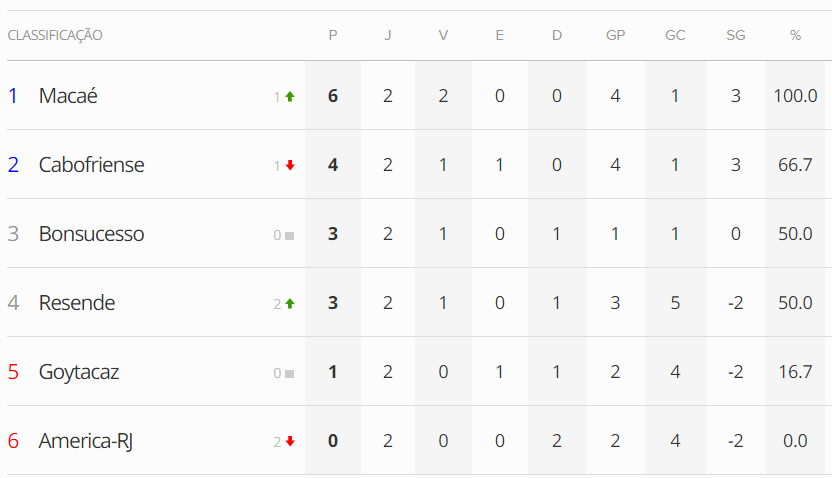The image size is (832, 478).
Task: Select Goytacaz in the standings
Action: 79,372
